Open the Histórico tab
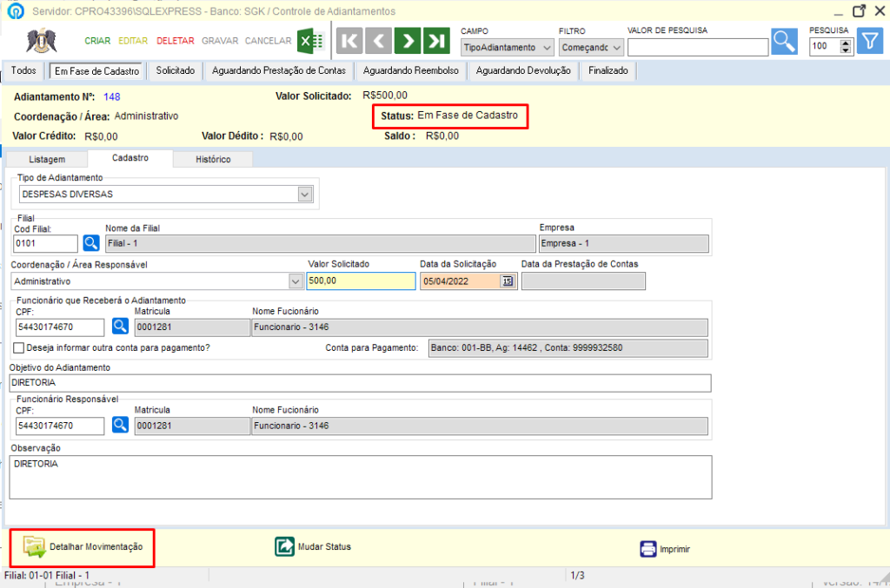This screenshot has height=588, width=890. (x=214, y=159)
